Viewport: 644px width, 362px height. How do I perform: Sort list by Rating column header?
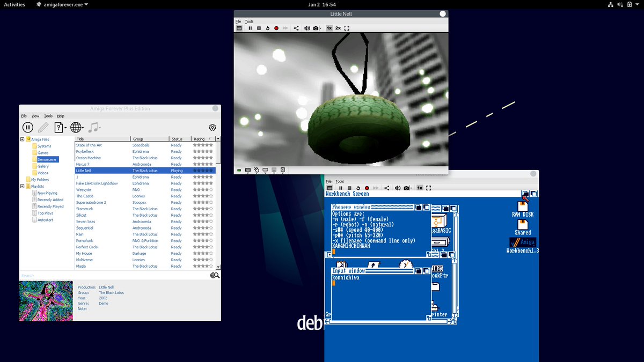coord(203,139)
